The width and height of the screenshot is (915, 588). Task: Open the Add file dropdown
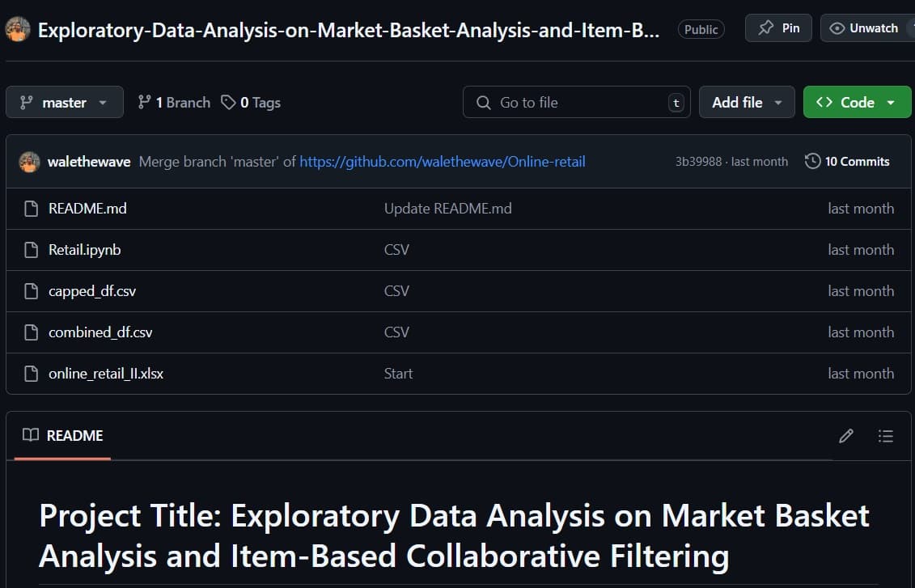point(747,102)
